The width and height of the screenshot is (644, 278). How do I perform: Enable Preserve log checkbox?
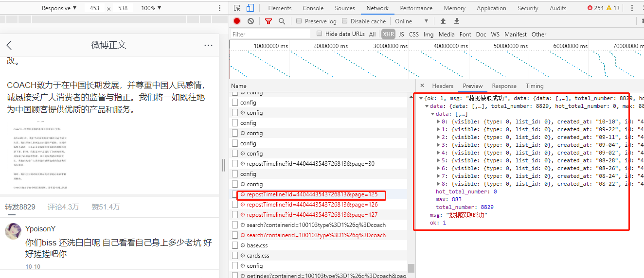coord(300,21)
